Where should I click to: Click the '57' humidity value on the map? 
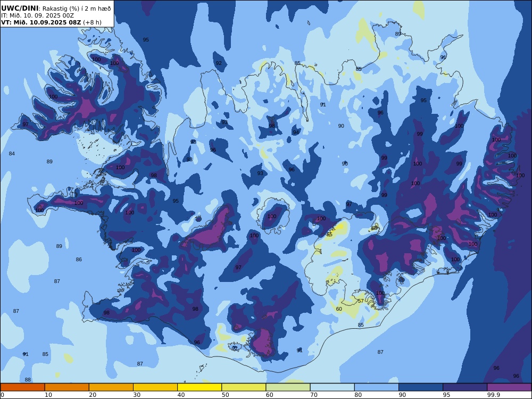point(361,301)
